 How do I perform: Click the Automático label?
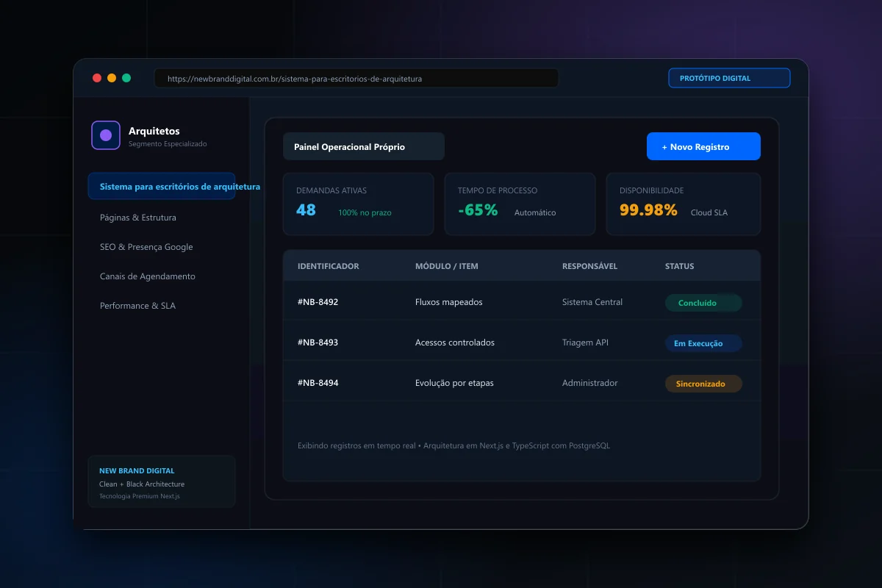(x=535, y=213)
